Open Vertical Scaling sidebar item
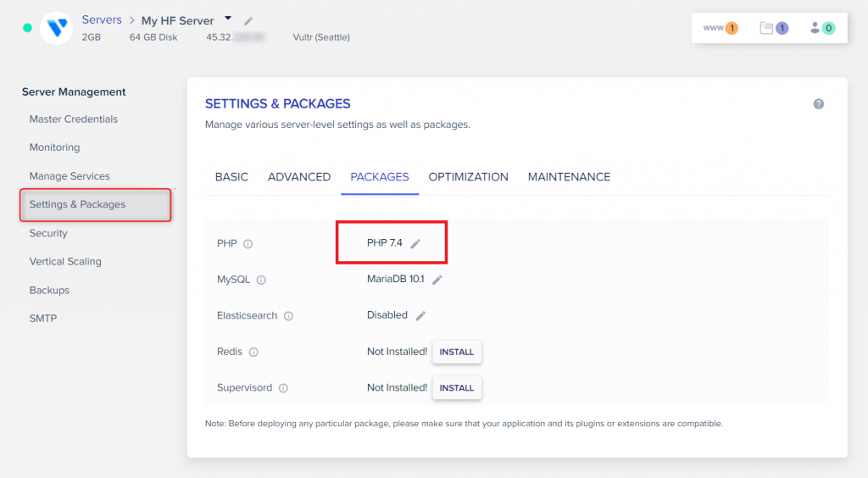The height and width of the screenshot is (478, 868). [65, 262]
